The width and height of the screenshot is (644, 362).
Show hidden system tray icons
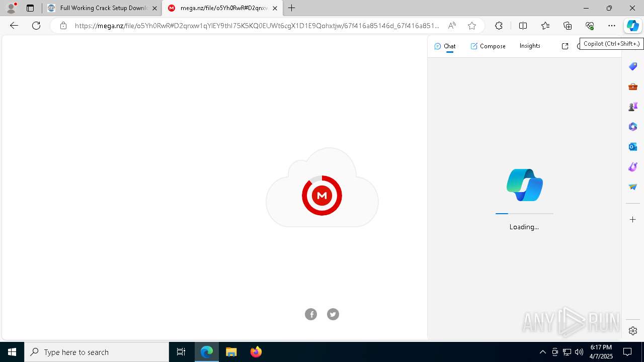point(542,352)
